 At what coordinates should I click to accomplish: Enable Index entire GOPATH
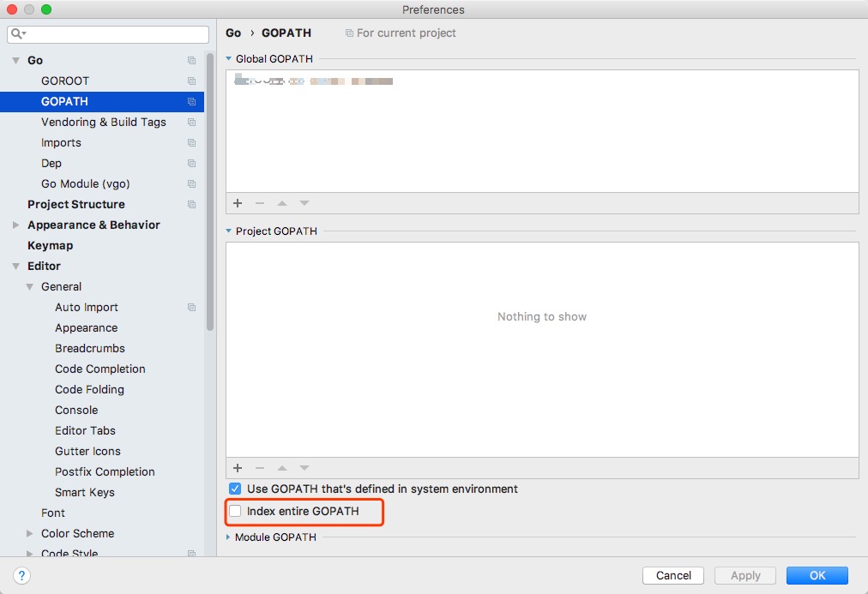[235, 511]
